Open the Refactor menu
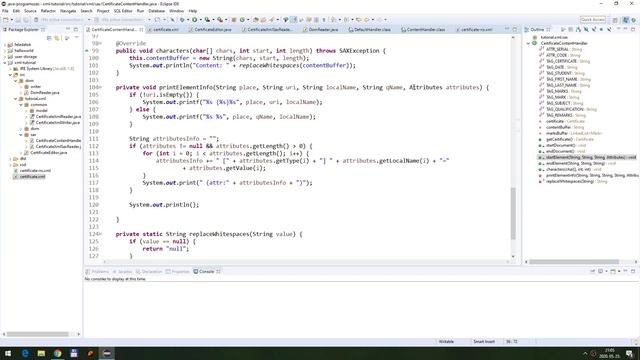This screenshot has width=640, height=360. coord(48,11)
